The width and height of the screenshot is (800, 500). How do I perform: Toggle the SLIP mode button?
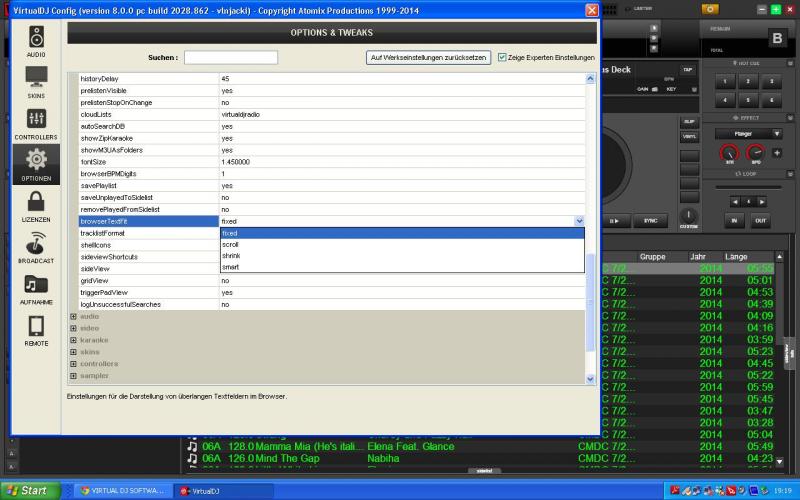pyautogui.click(x=689, y=121)
